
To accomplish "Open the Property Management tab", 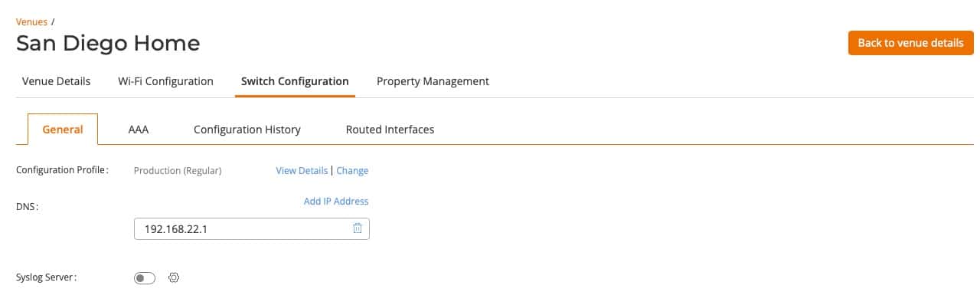I will click(x=433, y=81).
